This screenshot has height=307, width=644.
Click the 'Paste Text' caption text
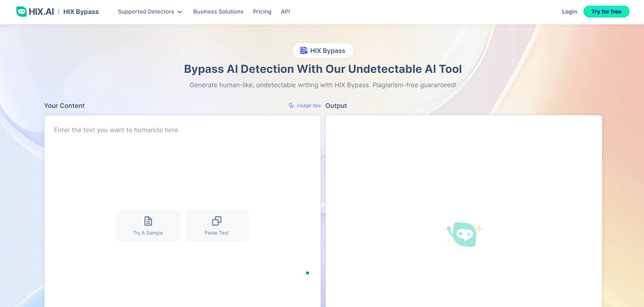217,233
